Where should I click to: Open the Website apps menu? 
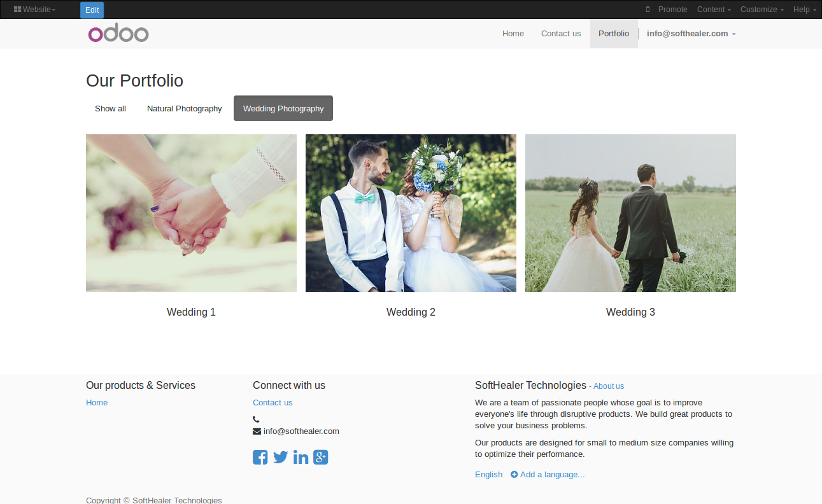point(34,10)
